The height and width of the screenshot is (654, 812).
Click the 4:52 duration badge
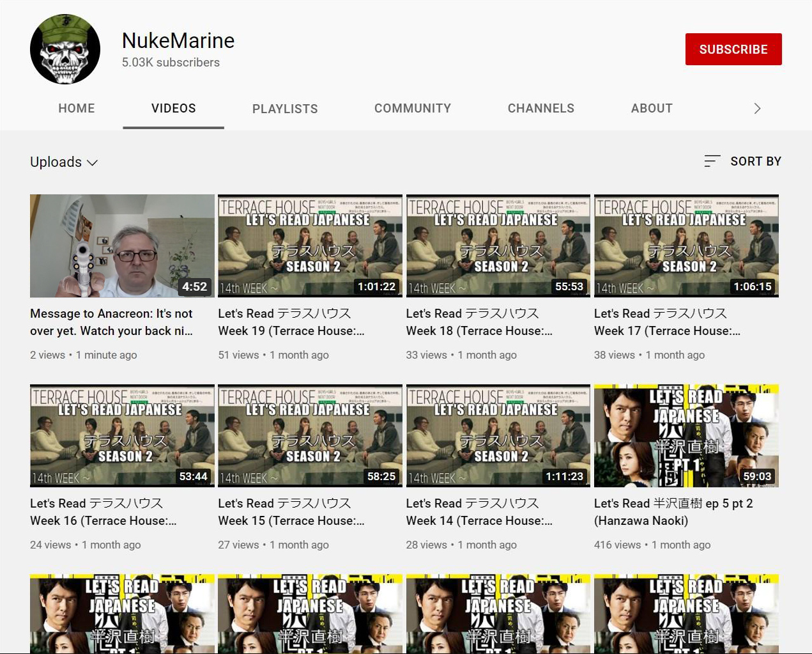(195, 286)
